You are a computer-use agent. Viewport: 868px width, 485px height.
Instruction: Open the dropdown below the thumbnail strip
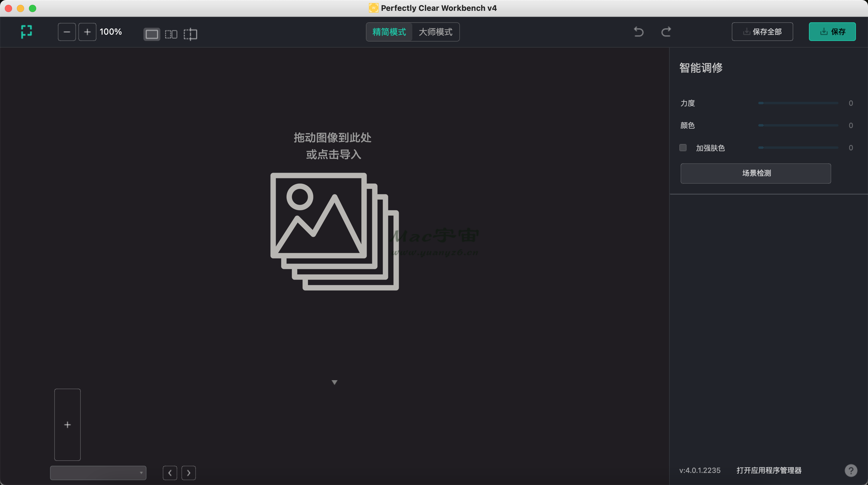coord(98,473)
